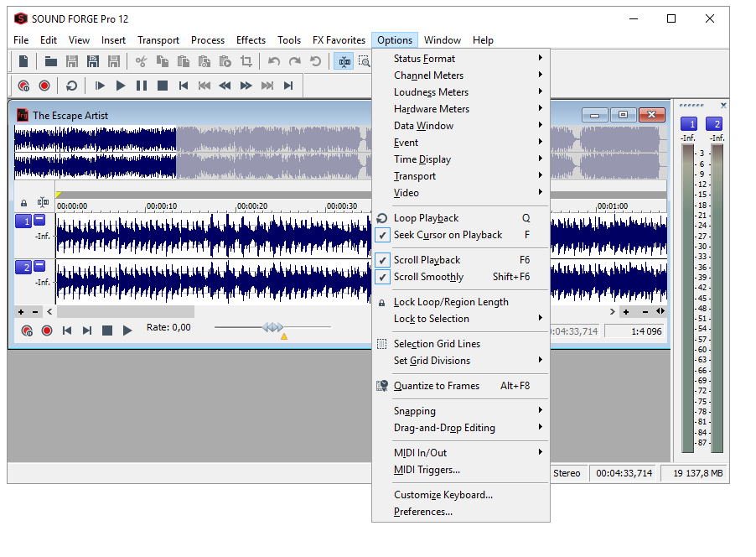Open the Process menu
This screenshot has height=557, width=756.
coord(208,40)
